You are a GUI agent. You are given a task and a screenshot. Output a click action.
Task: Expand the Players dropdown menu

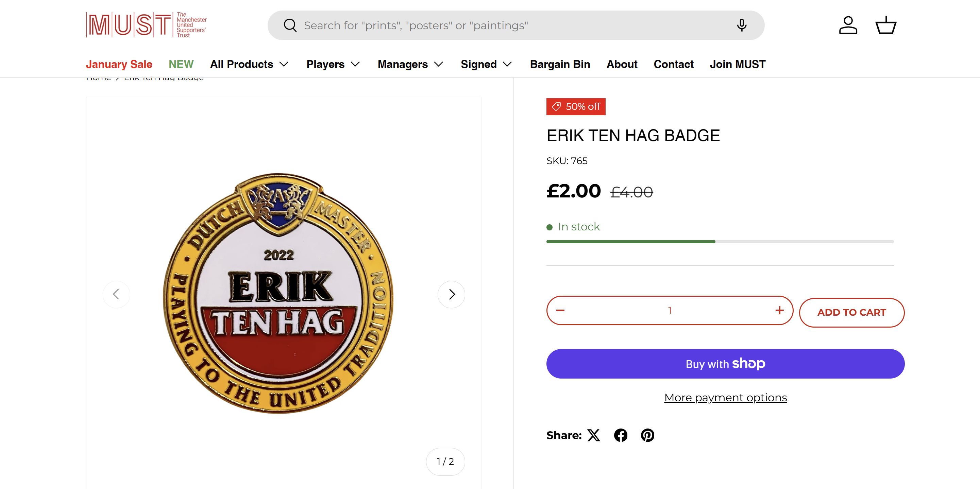[x=333, y=64]
